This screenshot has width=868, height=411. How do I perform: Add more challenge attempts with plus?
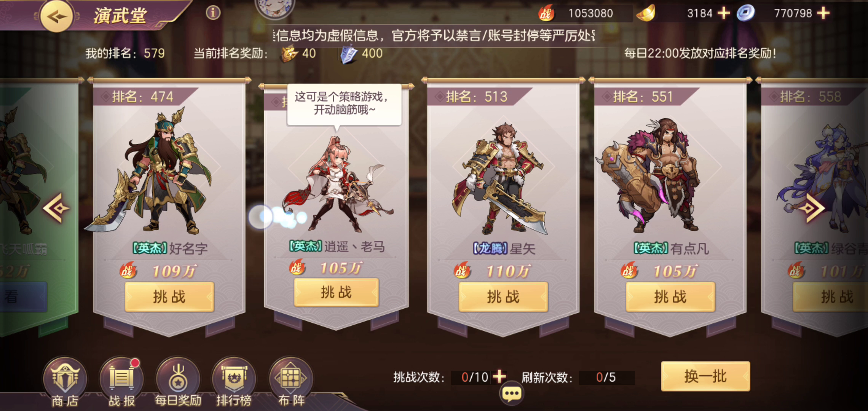click(x=499, y=377)
